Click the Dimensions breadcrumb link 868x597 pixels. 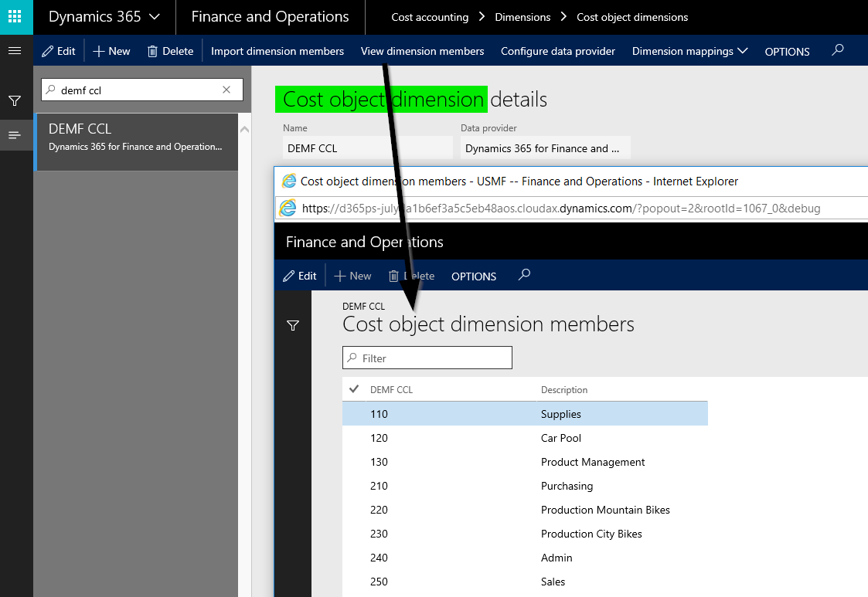[523, 17]
